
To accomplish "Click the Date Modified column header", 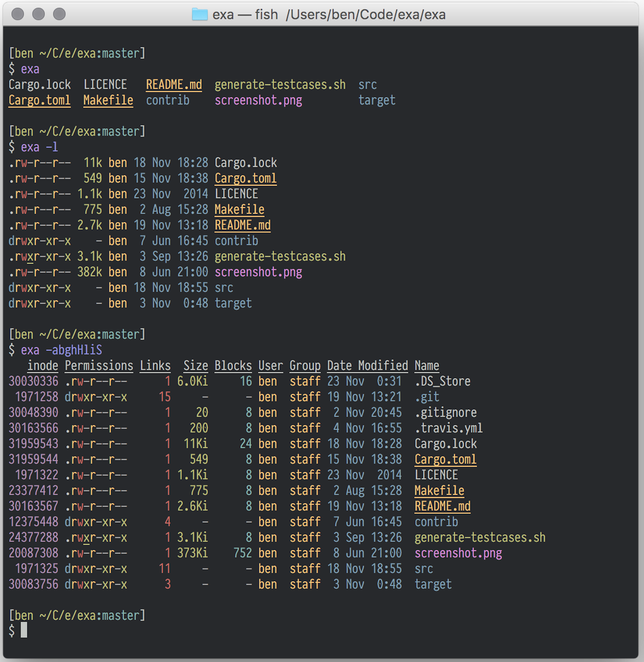I will click(367, 365).
